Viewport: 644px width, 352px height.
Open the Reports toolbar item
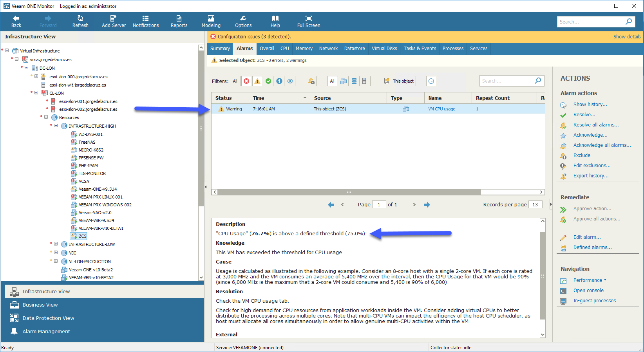click(179, 22)
